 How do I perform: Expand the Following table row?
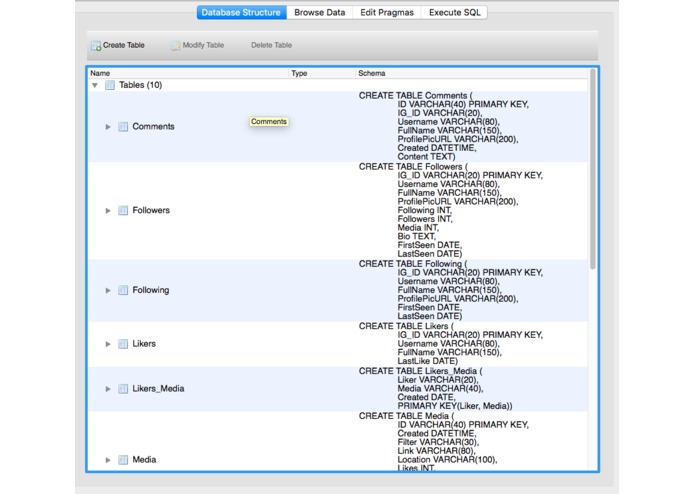pos(108,290)
